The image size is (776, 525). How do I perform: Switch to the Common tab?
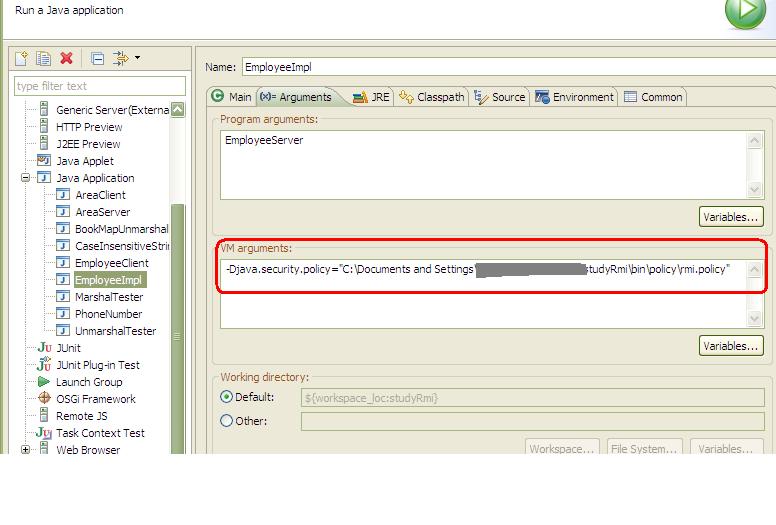click(x=654, y=97)
